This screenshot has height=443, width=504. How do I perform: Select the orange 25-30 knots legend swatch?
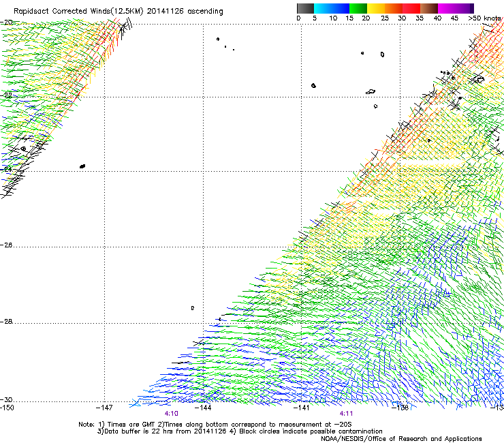(x=394, y=8)
